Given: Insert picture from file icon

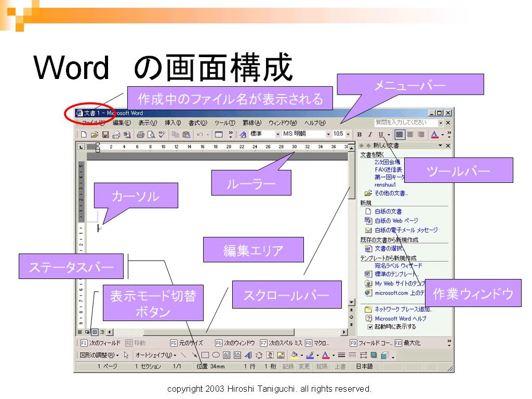Looking at the screenshot, I should 281,355.
